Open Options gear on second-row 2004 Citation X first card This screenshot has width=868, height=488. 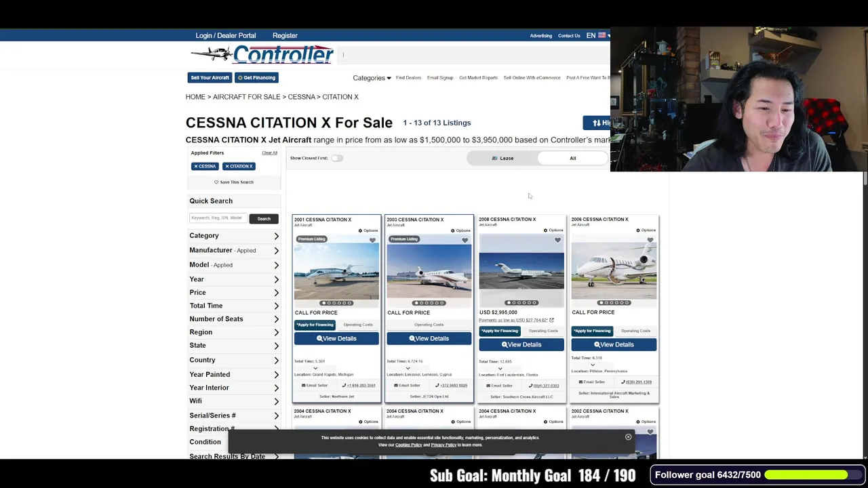[368, 422]
